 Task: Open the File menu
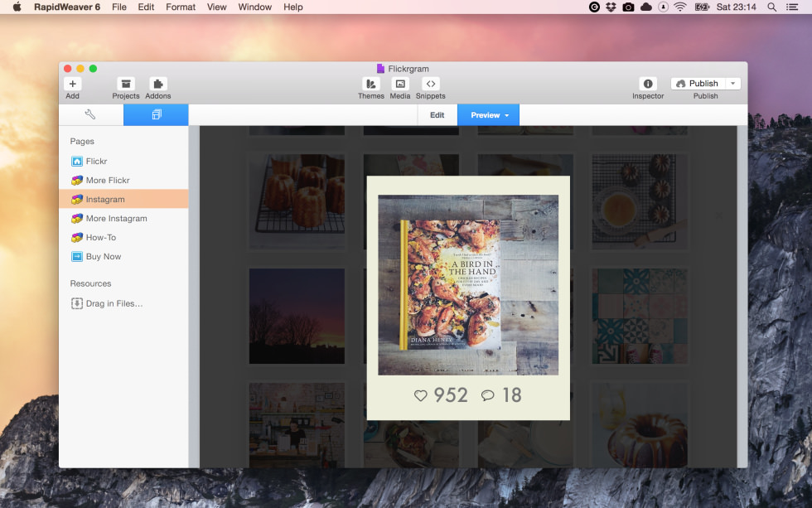pyautogui.click(x=119, y=7)
